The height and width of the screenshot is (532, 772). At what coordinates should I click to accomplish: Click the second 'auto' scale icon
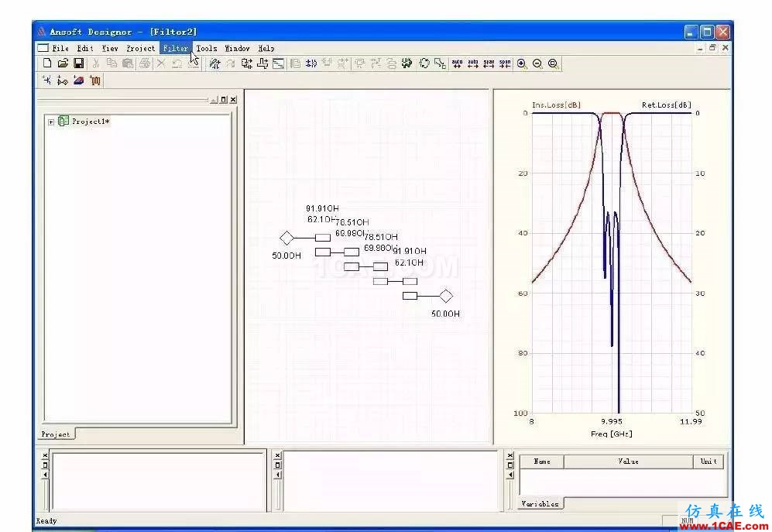(x=472, y=63)
